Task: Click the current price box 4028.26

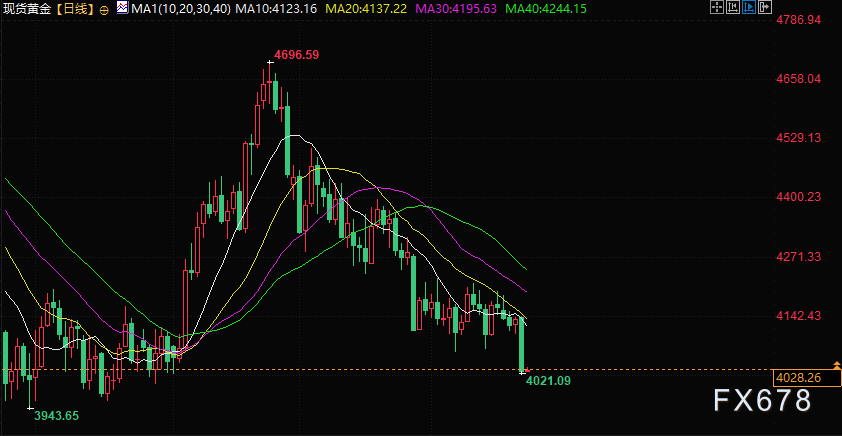Action: [805, 378]
